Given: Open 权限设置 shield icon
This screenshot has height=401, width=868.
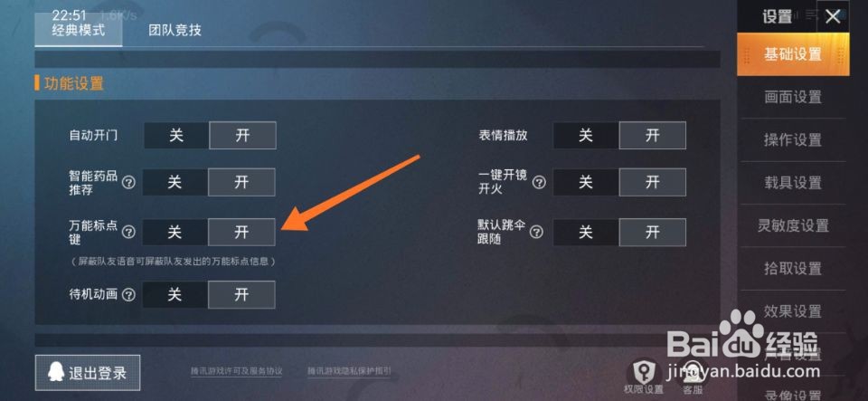Looking at the screenshot, I should (643, 371).
